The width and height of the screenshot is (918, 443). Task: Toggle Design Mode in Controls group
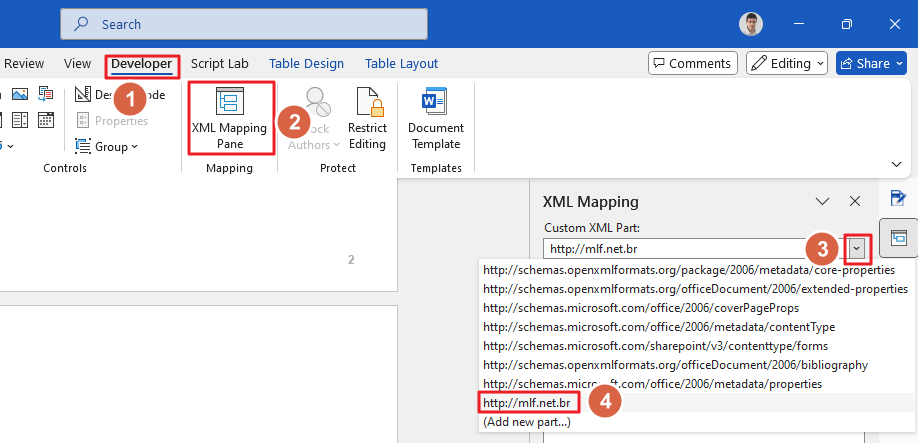pos(120,94)
